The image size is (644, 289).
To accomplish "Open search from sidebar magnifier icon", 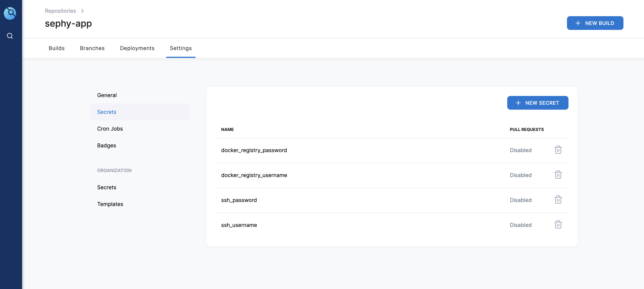I will [x=10, y=36].
